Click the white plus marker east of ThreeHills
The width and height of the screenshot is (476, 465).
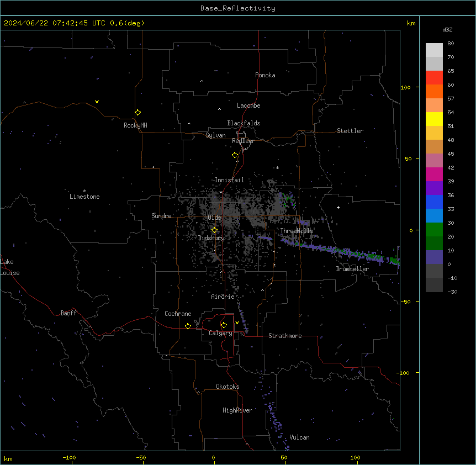pyautogui.click(x=338, y=207)
